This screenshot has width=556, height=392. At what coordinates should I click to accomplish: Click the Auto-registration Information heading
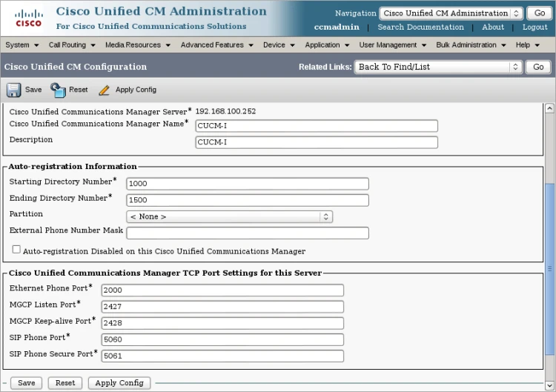tap(73, 166)
